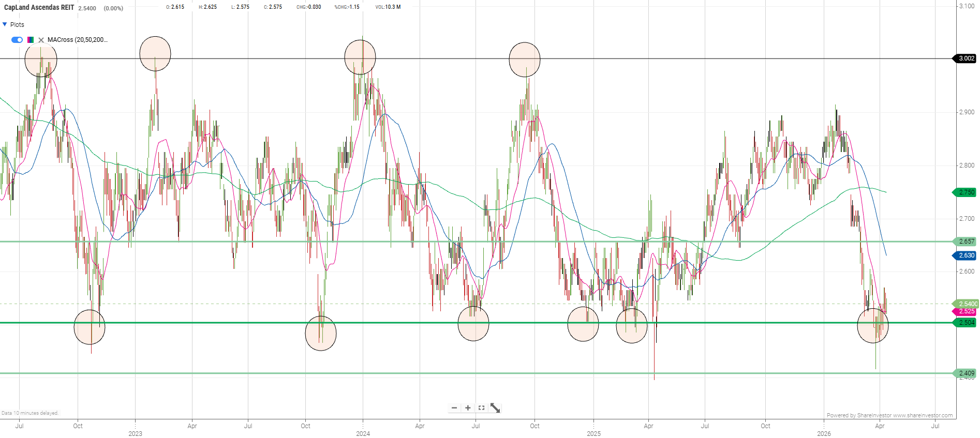Open the Powered by ShareInvestor link

tap(889, 415)
